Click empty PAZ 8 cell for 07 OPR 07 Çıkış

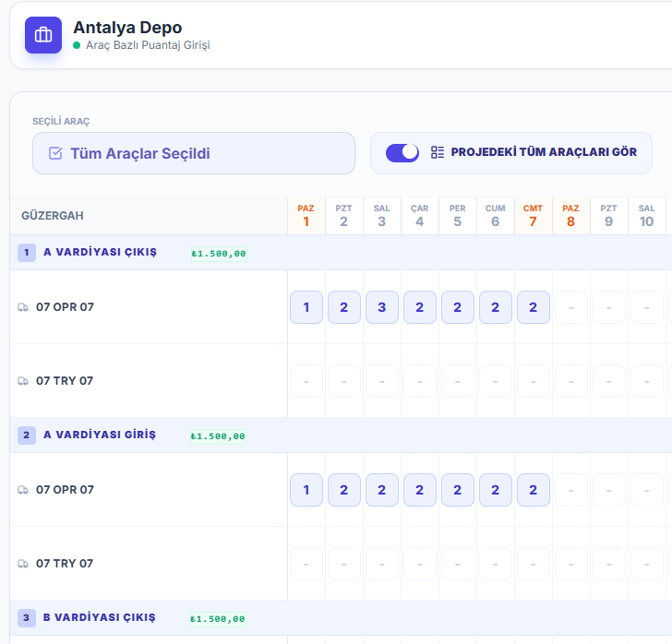coord(571,307)
